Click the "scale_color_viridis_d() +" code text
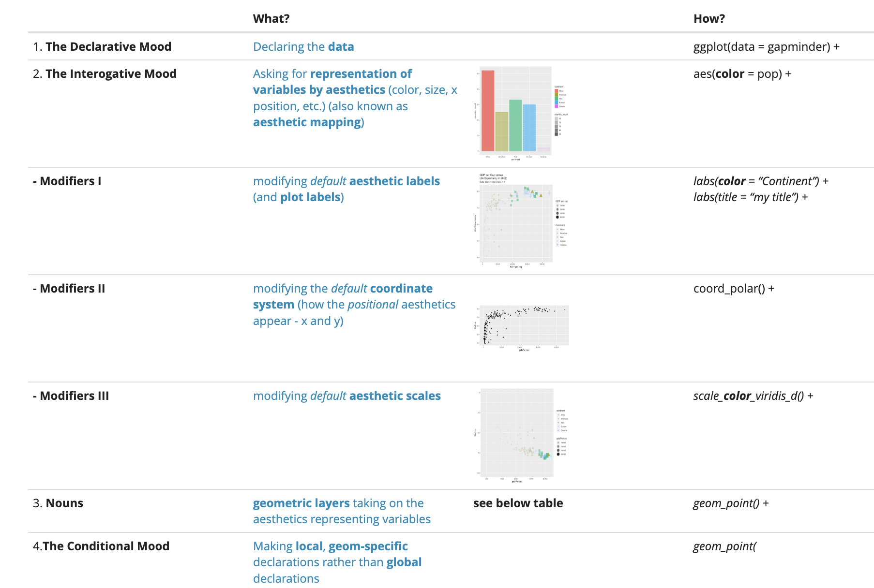Screen dimensions: 874x588 pyautogui.click(x=753, y=396)
